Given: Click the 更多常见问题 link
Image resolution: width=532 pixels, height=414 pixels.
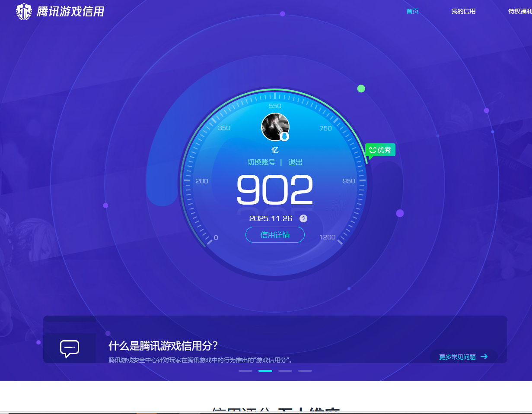Looking at the screenshot, I should pyautogui.click(x=457, y=357).
